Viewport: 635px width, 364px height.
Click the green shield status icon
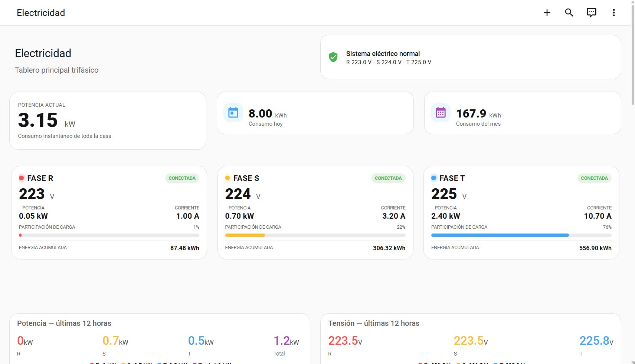(333, 57)
